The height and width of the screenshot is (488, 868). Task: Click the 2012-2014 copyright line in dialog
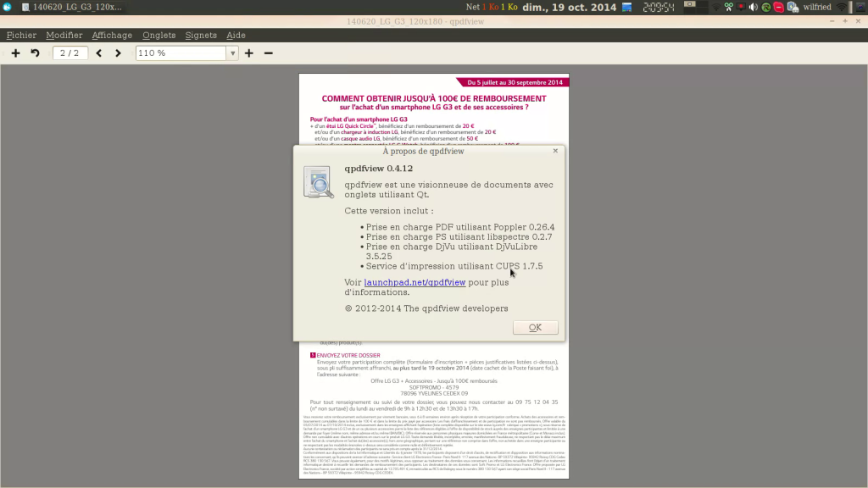point(426,308)
